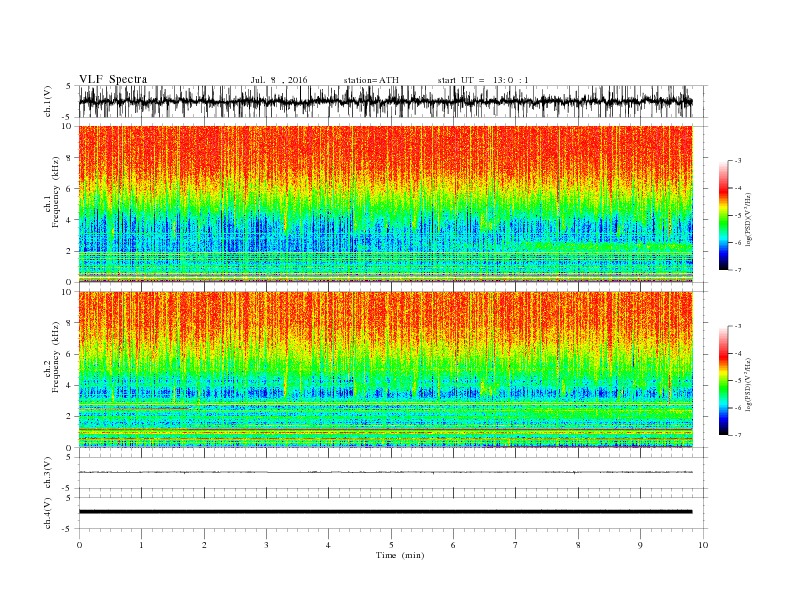Click the "station=ATH" header label
The width and height of the screenshot is (792, 612).
[x=371, y=80]
